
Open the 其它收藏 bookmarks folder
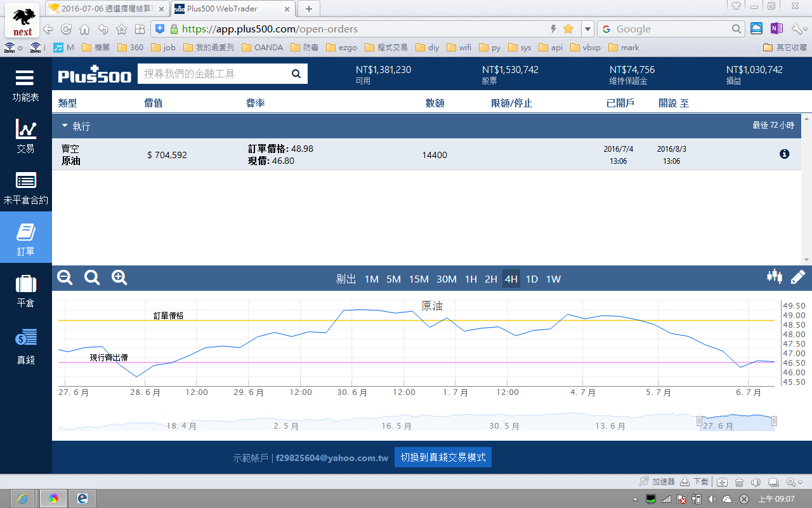[785, 48]
